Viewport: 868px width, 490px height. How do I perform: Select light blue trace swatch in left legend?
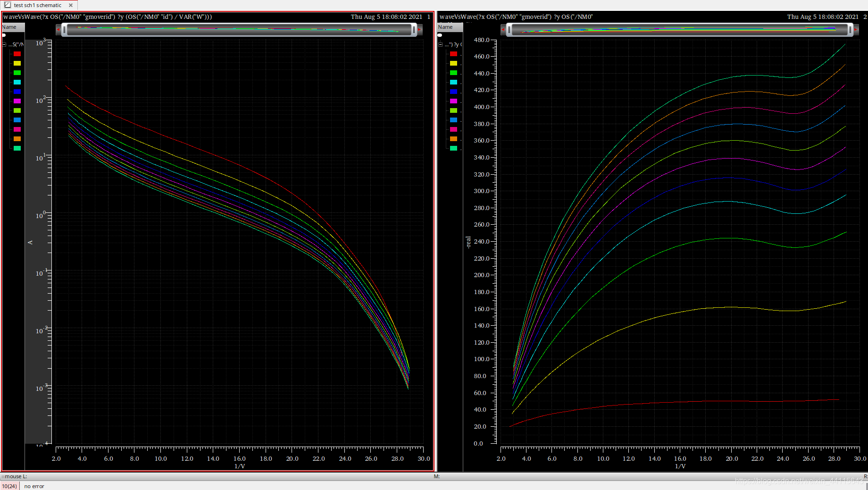coord(17,120)
